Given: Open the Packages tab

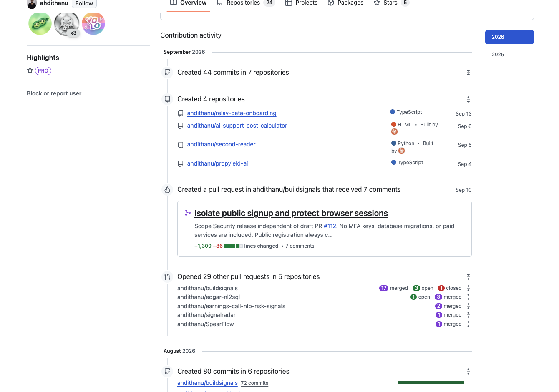Looking at the screenshot, I should (345, 3).
